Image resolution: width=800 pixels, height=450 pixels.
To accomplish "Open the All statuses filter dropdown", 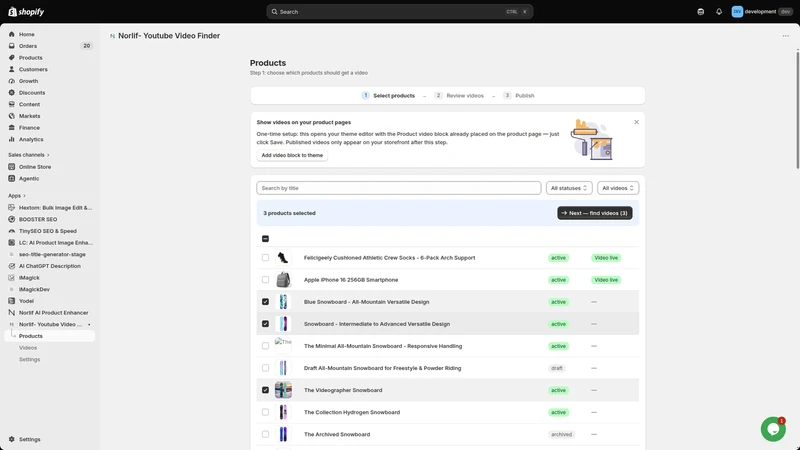I will tap(569, 188).
